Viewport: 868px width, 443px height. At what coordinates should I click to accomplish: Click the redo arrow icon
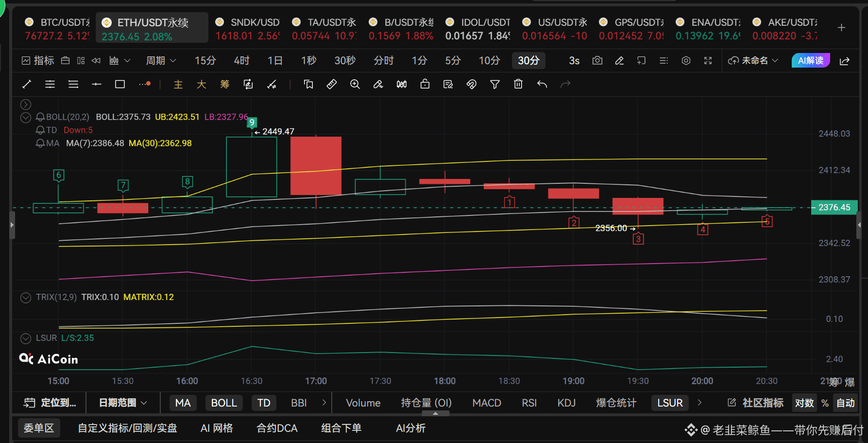565,85
